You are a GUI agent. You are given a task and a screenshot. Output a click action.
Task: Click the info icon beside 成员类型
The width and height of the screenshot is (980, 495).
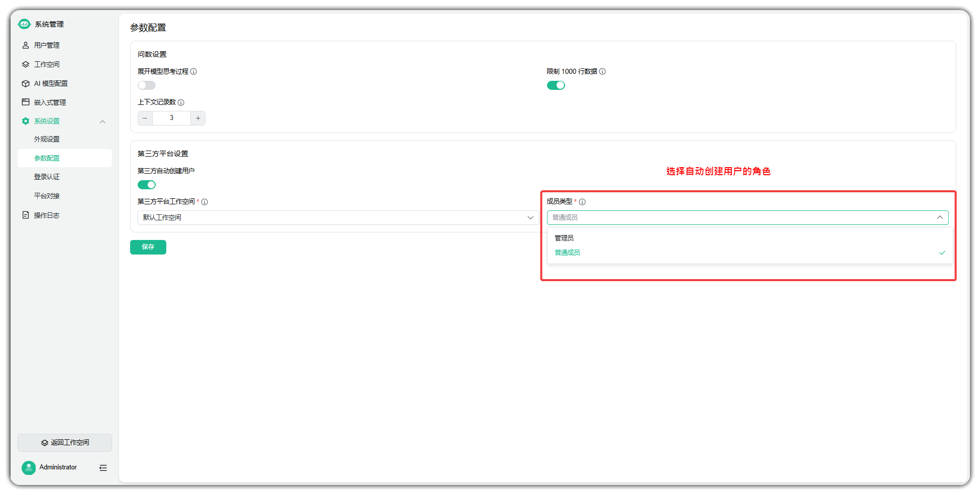click(582, 202)
